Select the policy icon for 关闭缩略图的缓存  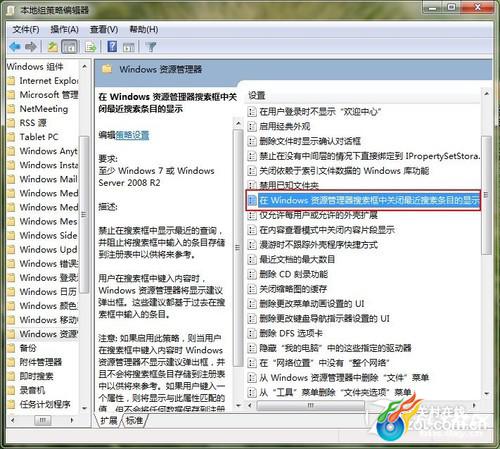point(252,289)
